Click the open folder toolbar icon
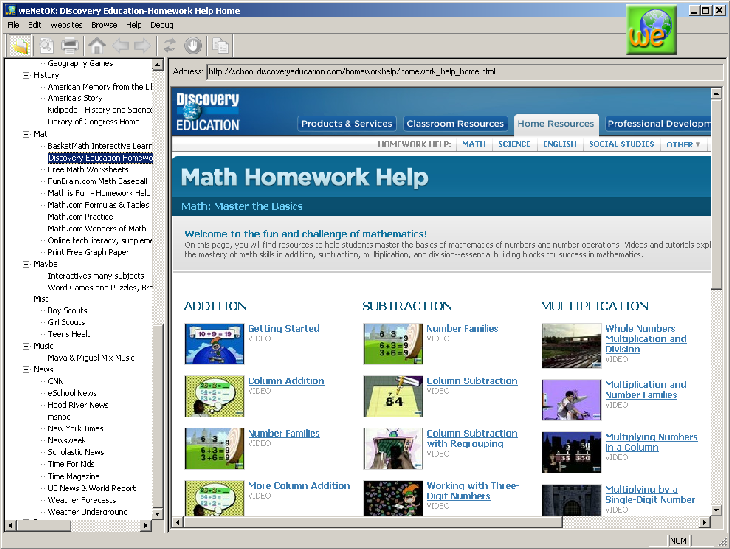This screenshot has width=730, height=549. pyautogui.click(x=20, y=46)
